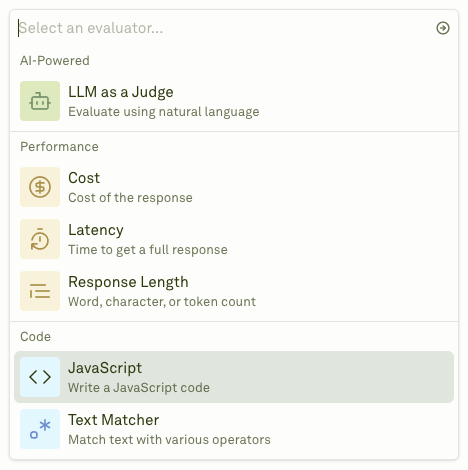Choose the highlighted 'JavaScript' evaluator

[x=234, y=377]
